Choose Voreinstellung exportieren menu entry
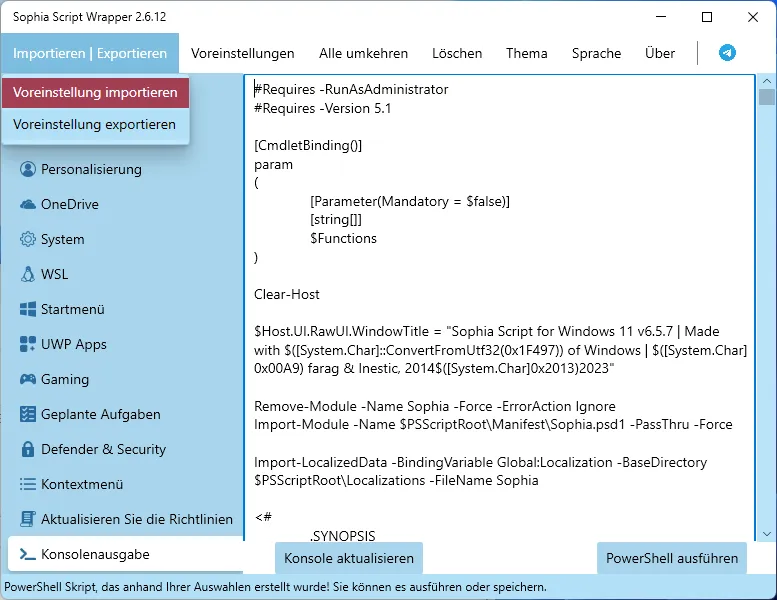This screenshot has height=600, width=777. (95, 124)
